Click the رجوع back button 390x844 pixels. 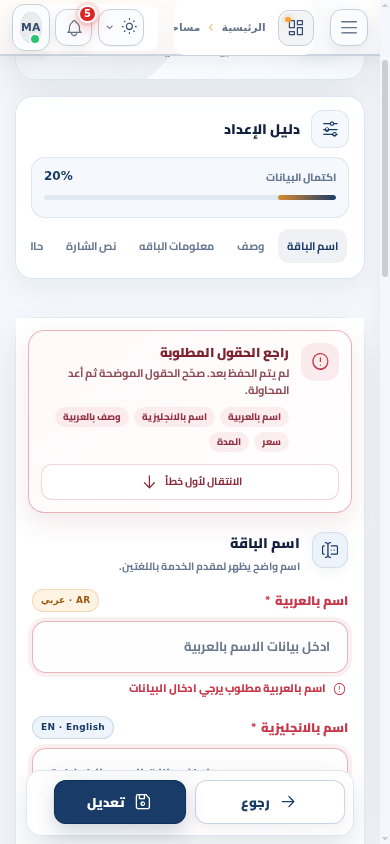(x=270, y=802)
